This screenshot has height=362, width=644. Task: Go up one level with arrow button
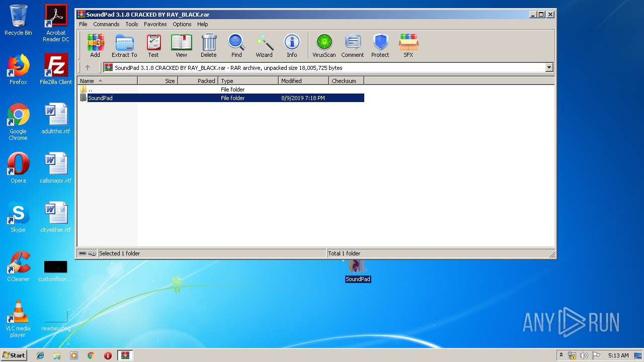(x=88, y=67)
